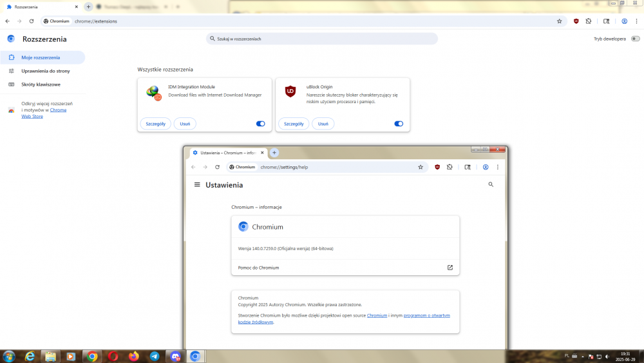Open Firefox from the Windows taskbar
The image size is (644, 363).
click(x=134, y=356)
